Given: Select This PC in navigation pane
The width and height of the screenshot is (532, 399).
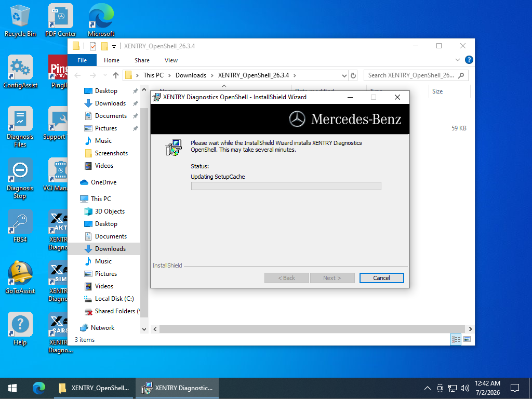Looking at the screenshot, I should pyautogui.click(x=101, y=199).
